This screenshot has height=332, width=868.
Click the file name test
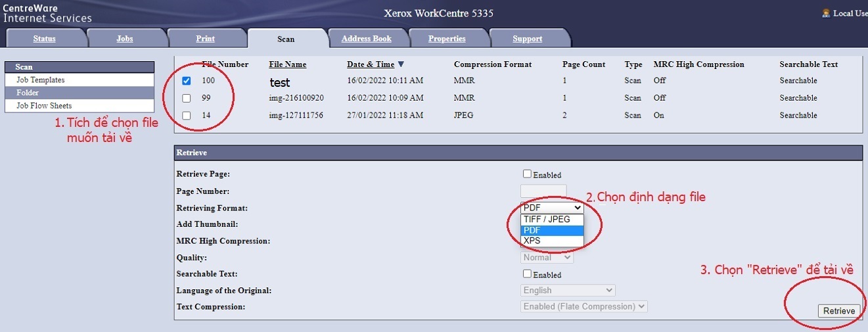pos(280,83)
